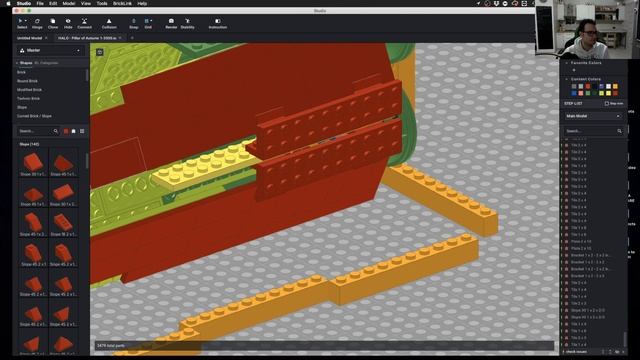
Task: Pick the Slope 18 2 x 1 part thumbnail
Action: click(x=63, y=223)
